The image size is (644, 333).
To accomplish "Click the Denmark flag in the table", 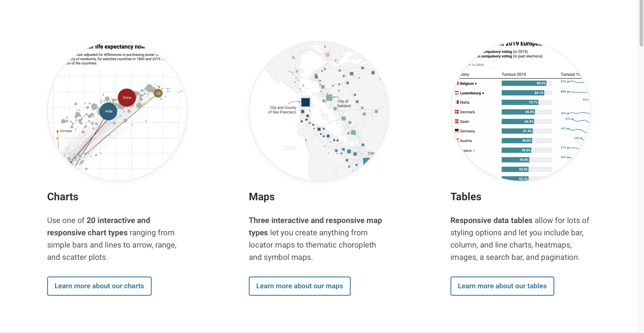I will 457,112.
